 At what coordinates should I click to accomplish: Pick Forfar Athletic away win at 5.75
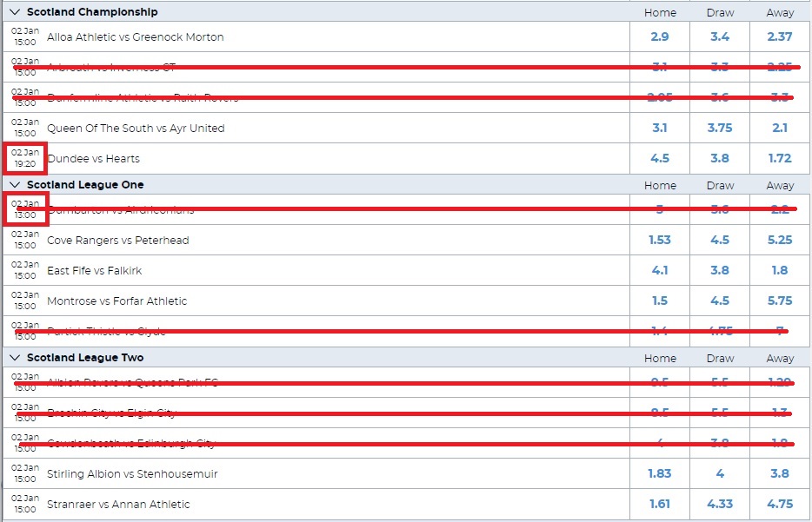[780, 301]
